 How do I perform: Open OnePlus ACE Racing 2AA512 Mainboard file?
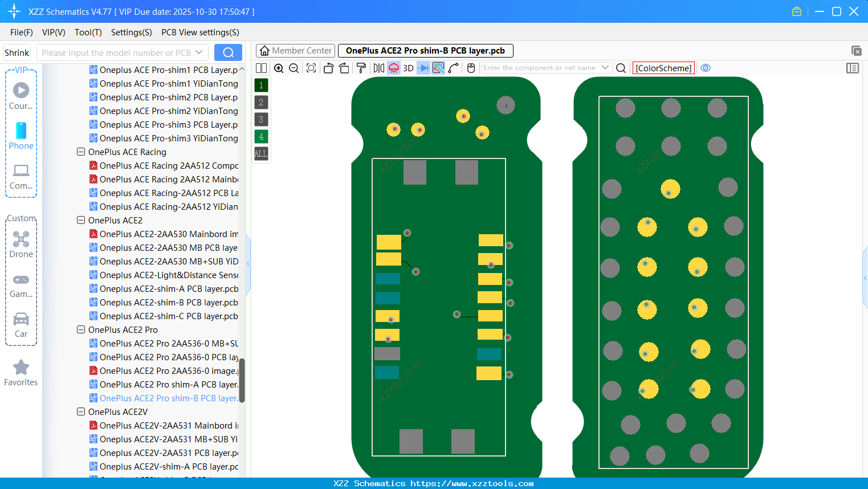pos(164,180)
